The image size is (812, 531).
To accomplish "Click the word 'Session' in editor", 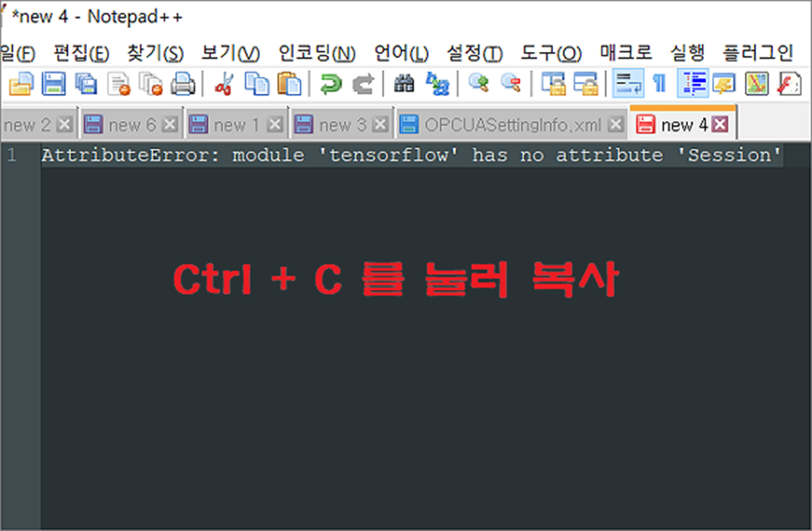I will pyautogui.click(x=729, y=155).
